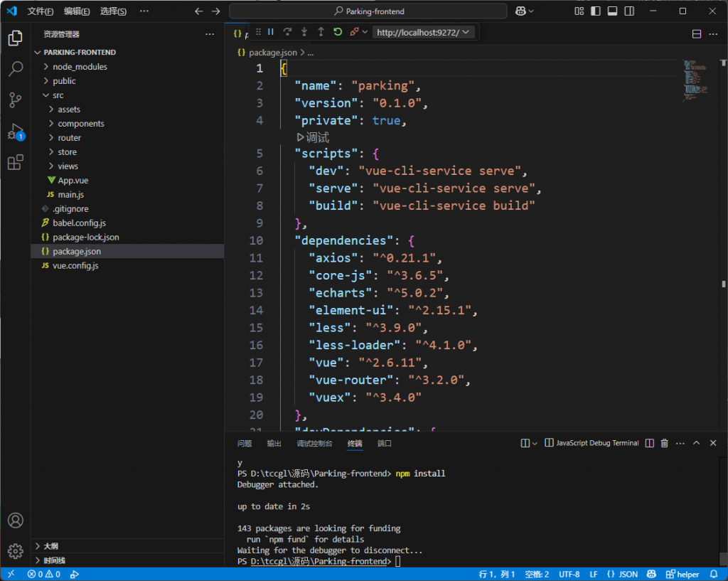Open the Copilot chat icon in title bar
728x581 pixels.
point(520,11)
